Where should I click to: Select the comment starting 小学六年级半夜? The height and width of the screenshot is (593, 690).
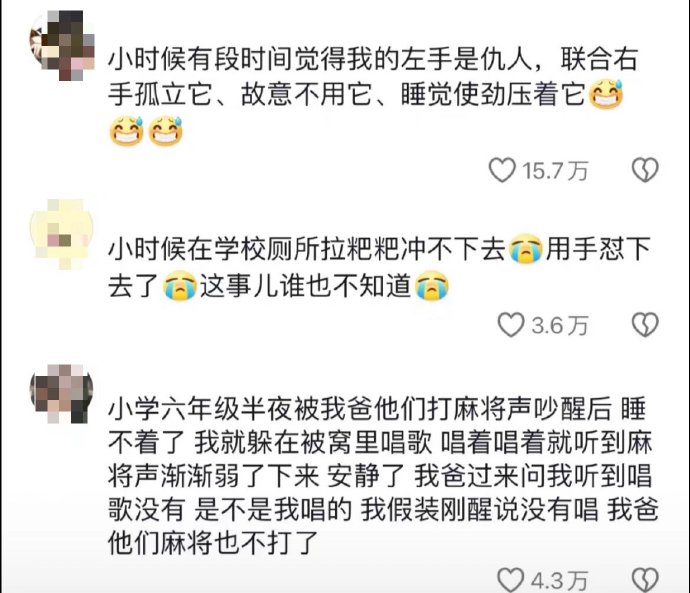(383, 476)
